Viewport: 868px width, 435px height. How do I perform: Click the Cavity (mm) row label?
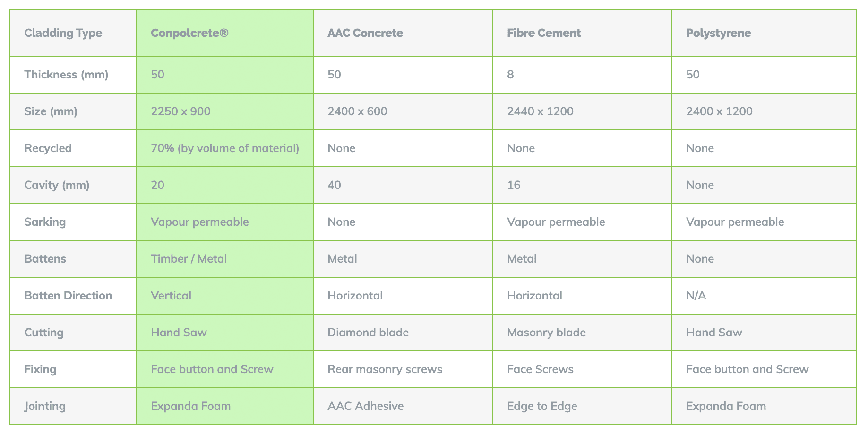coord(73,185)
